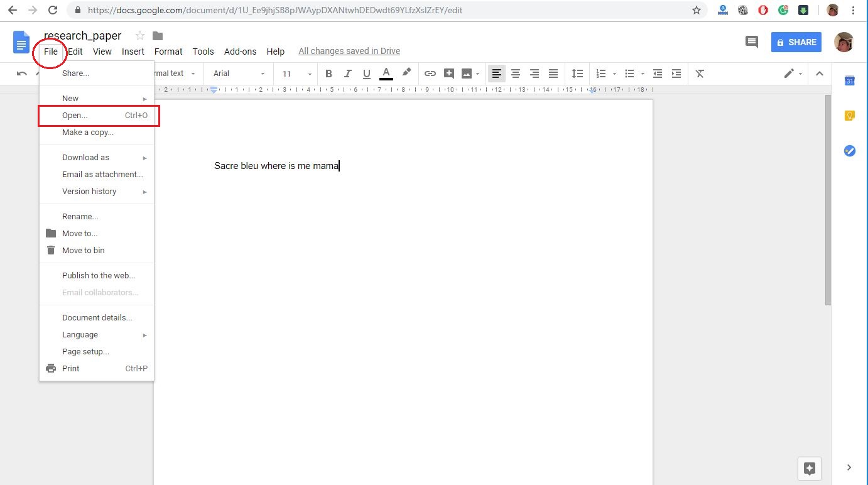Choose Publish to the web...
This screenshot has height=485, width=868.
coord(97,276)
